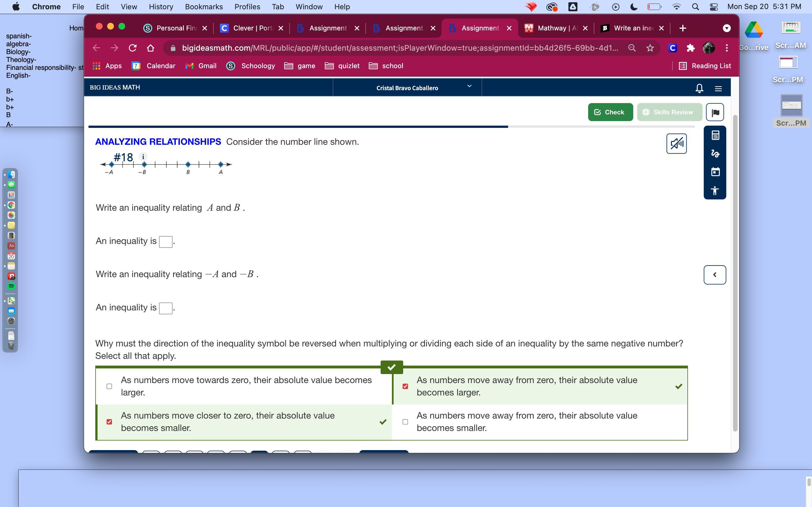Select the scribble drawing tool icon
Screen dimensions: 812x507
point(715,154)
